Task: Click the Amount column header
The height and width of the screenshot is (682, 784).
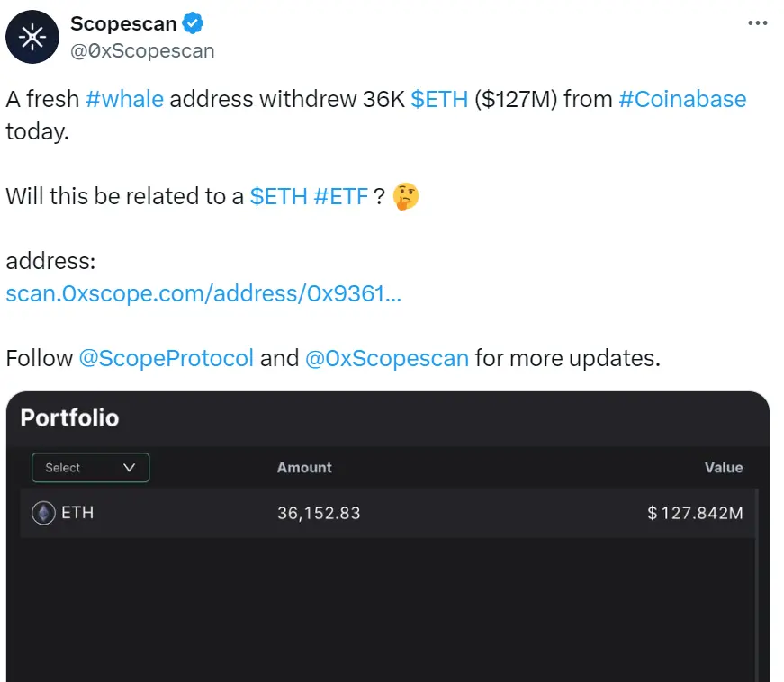Action: [x=303, y=468]
